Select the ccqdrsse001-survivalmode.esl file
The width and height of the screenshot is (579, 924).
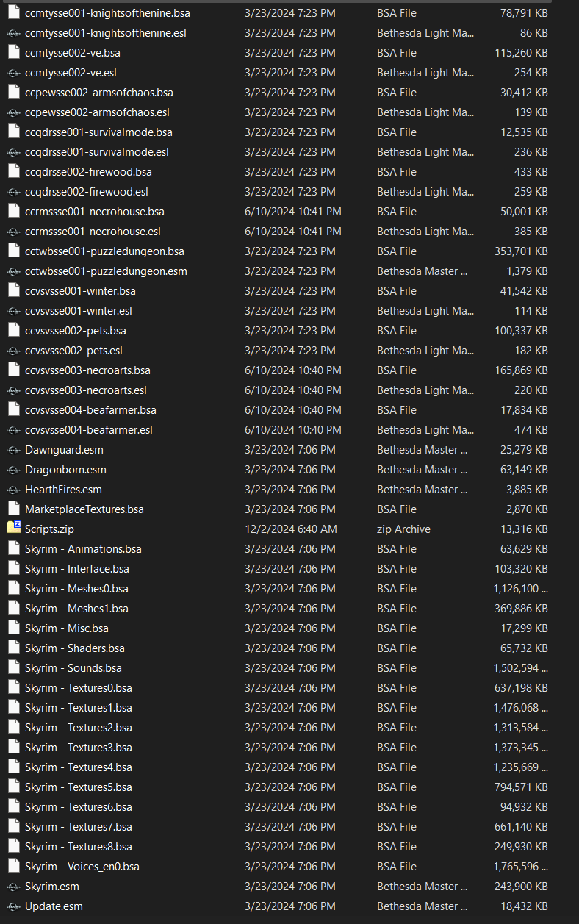coord(96,151)
